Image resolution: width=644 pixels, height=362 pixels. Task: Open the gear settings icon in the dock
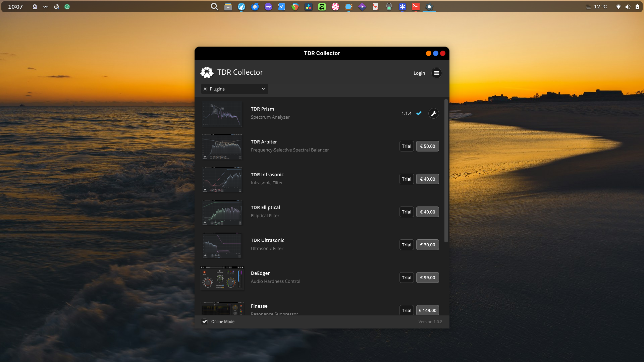[x=429, y=7]
